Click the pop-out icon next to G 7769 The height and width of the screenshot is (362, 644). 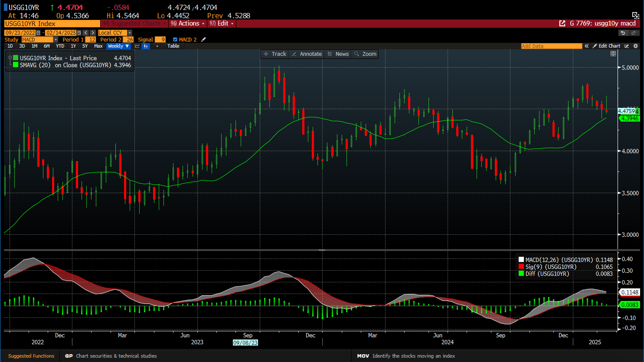pos(562,23)
